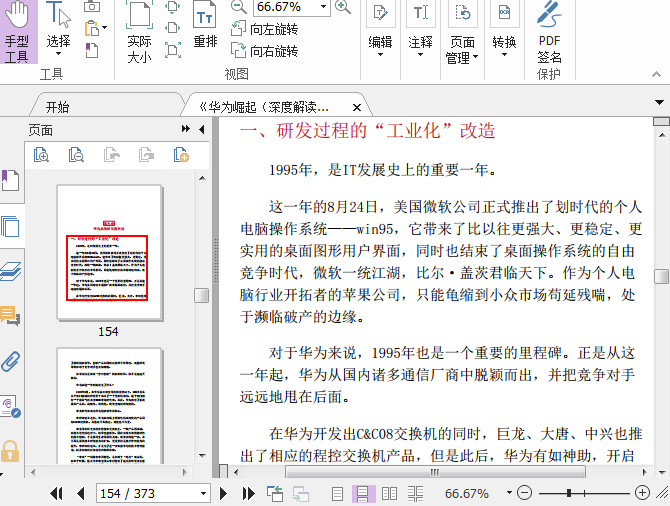Go to the first page

click(56, 494)
